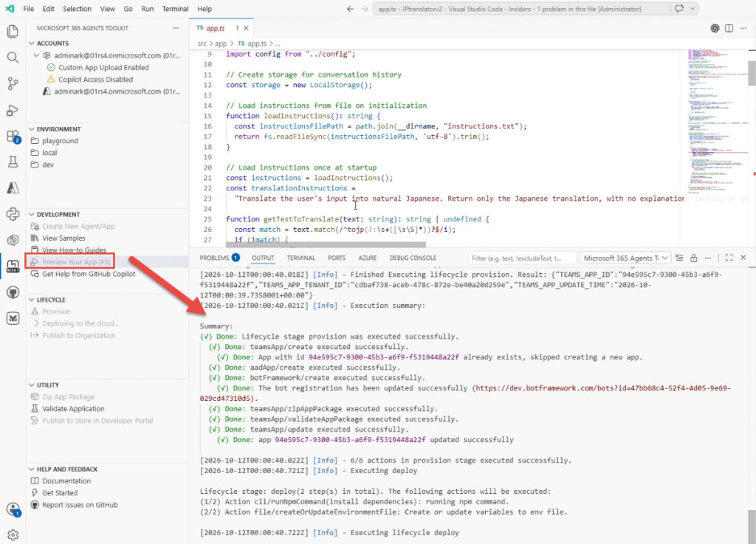Open Run and Debug view
Image resolution: width=756 pixels, height=544 pixels.
pos(13,110)
